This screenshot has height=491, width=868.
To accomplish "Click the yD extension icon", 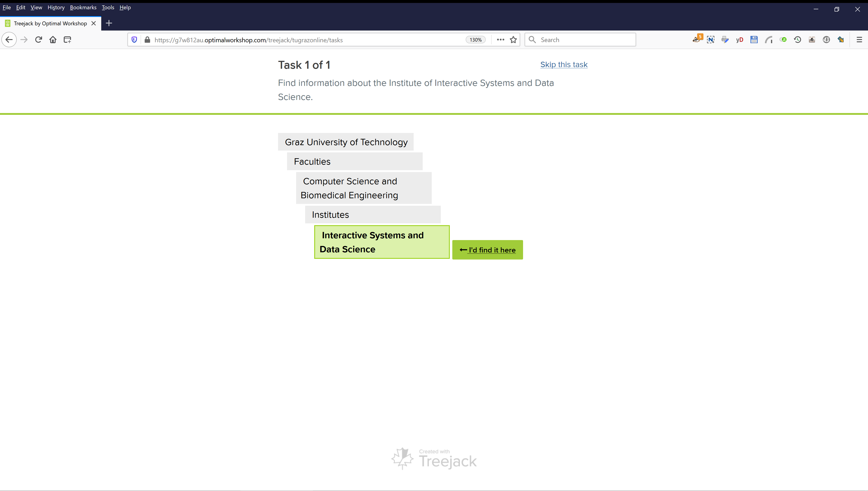I will (x=740, y=40).
